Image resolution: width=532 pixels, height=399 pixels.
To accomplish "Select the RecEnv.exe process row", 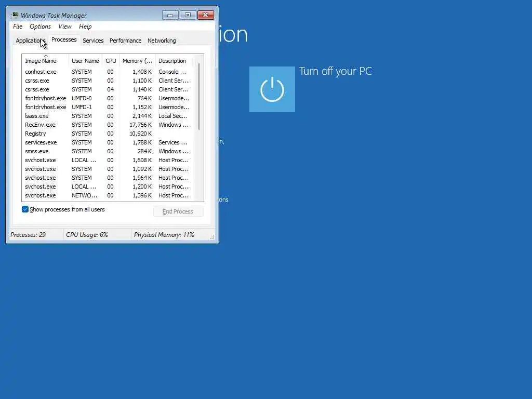I will click(109, 125).
